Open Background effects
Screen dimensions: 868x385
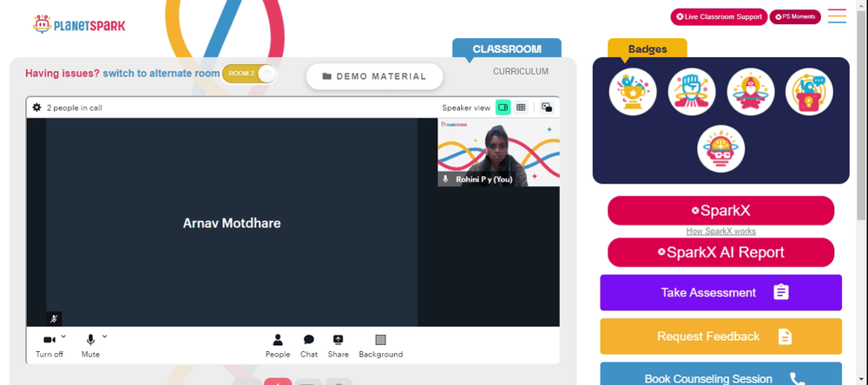pos(381,346)
